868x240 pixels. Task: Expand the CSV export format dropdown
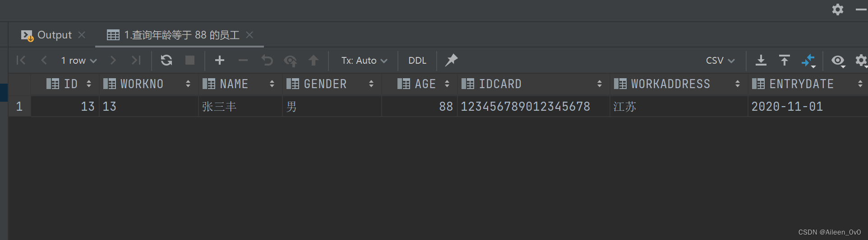pos(720,61)
